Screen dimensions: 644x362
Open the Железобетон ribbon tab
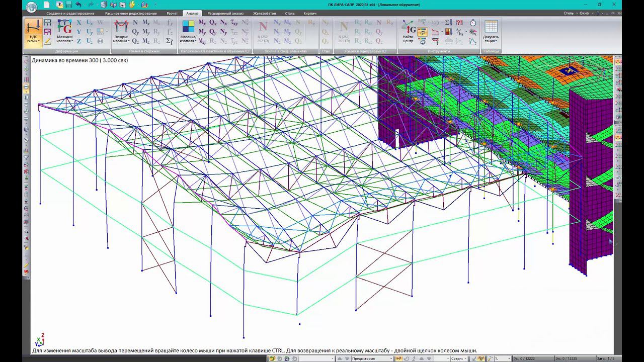pos(264,14)
